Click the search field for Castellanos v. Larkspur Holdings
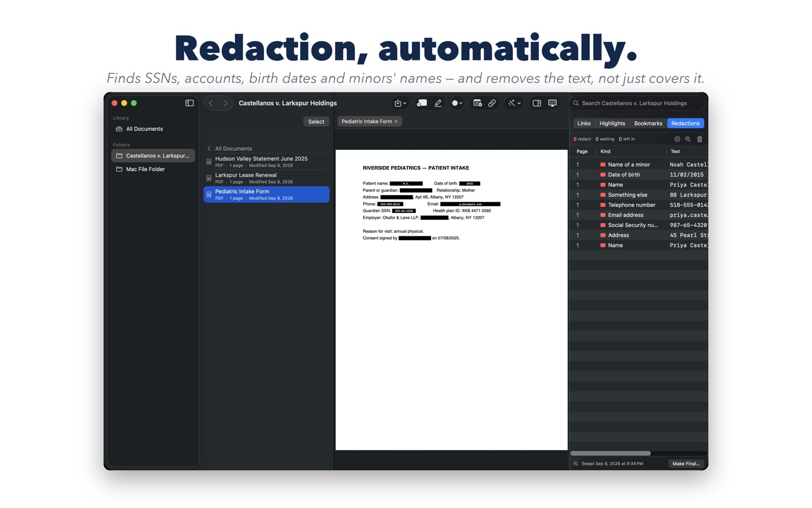This screenshot has width=812, height=508. 637,103
